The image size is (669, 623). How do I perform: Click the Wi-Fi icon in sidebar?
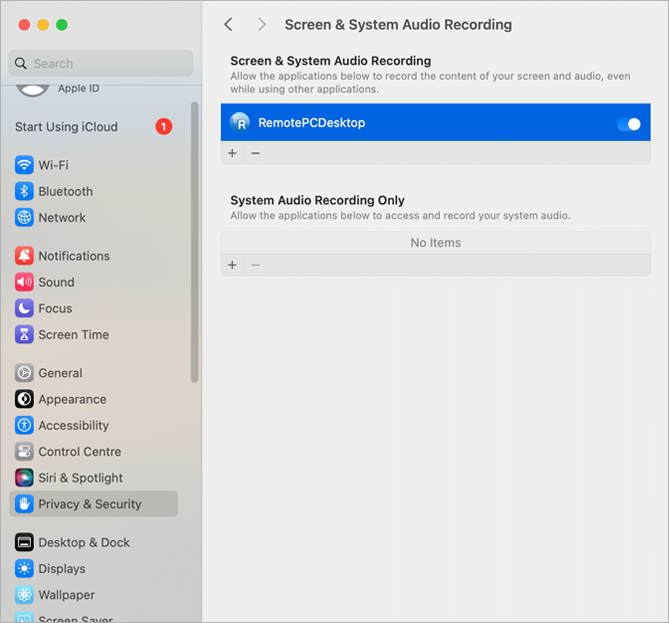pos(24,165)
